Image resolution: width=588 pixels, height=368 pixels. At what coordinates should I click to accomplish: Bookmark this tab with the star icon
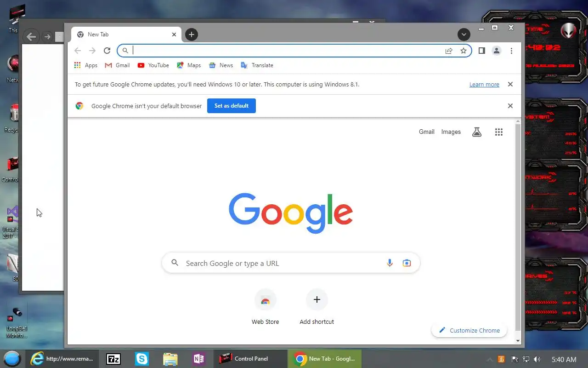click(464, 51)
